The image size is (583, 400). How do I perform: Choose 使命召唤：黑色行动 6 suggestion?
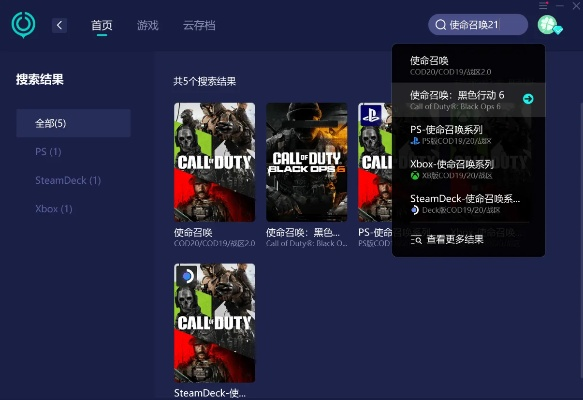468,100
